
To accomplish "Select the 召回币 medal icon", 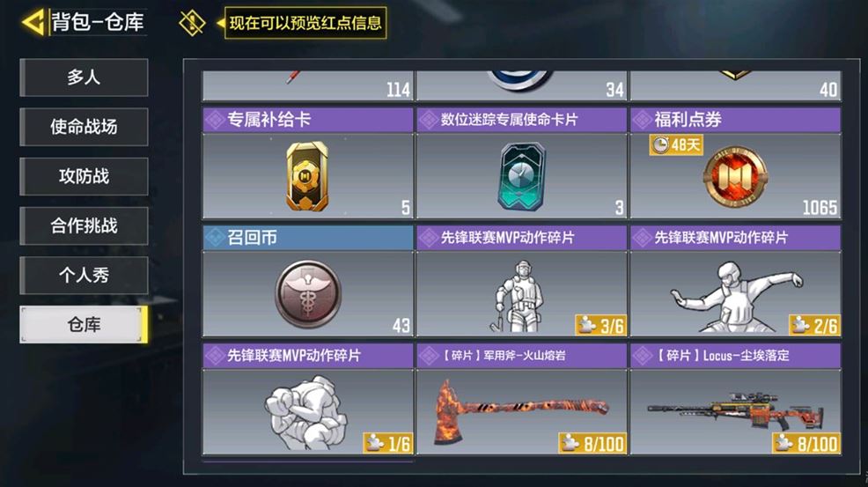I will [x=308, y=294].
